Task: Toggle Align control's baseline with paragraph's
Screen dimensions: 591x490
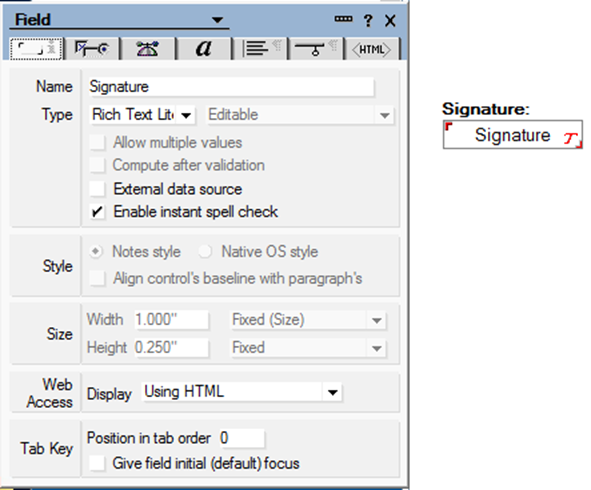Action: pyautogui.click(x=97, y=279)
